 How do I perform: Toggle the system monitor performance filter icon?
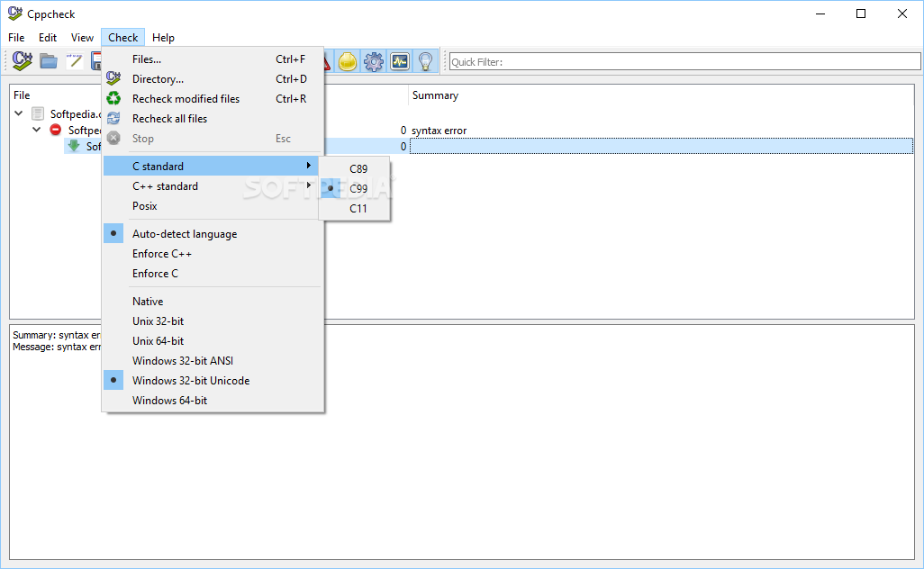click(400, 61)
